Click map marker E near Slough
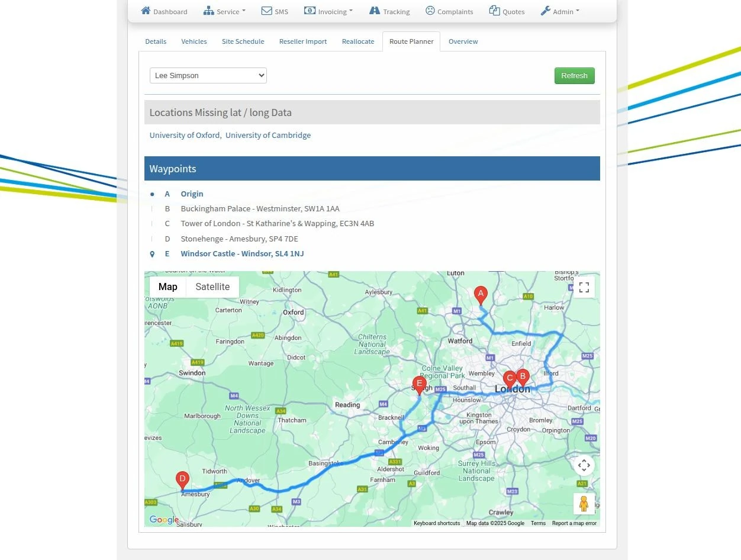 [x=420, y=385]
